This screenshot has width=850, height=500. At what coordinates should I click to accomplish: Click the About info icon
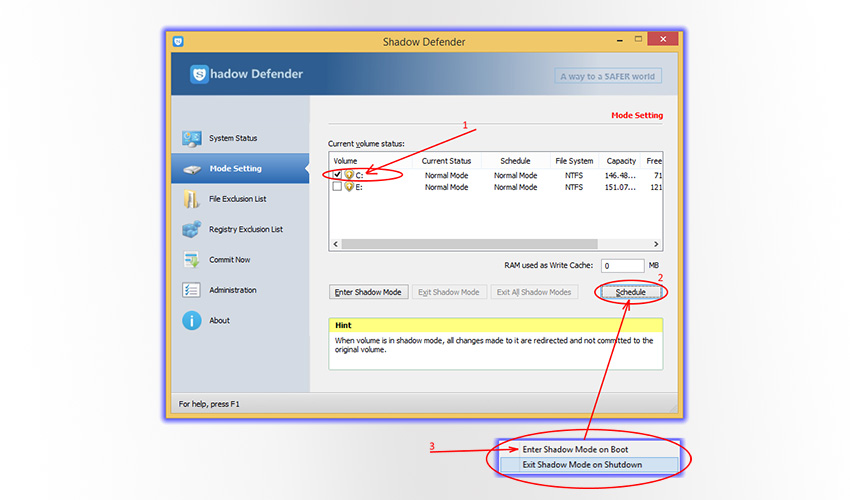coord(191,320)
